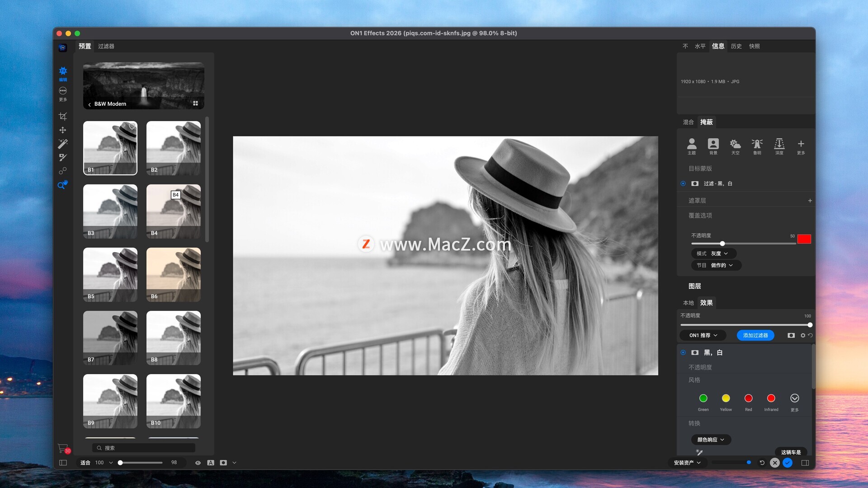Screen dimensions: 868x488
Task: Select the B6 preset thumbnail
Action: (174, 274)
